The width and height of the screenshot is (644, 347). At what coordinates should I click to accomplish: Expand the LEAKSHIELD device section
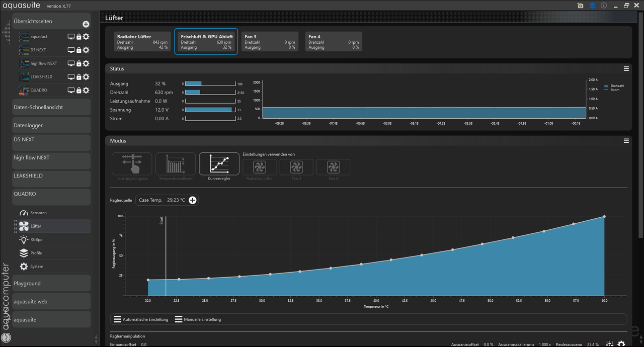[51, 179]
